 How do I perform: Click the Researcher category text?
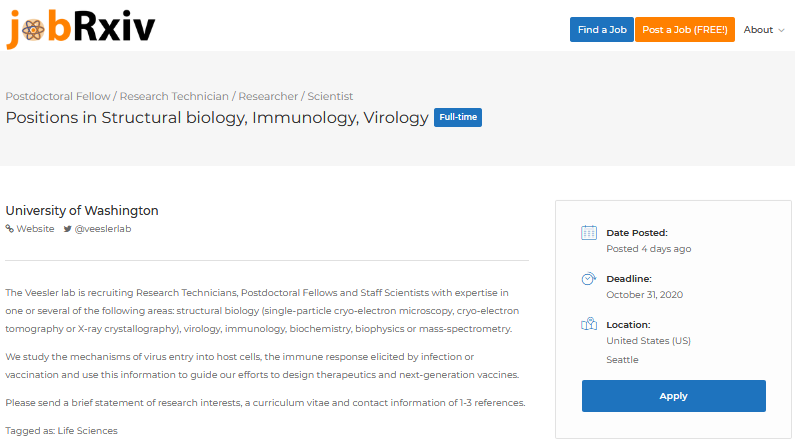268,96
